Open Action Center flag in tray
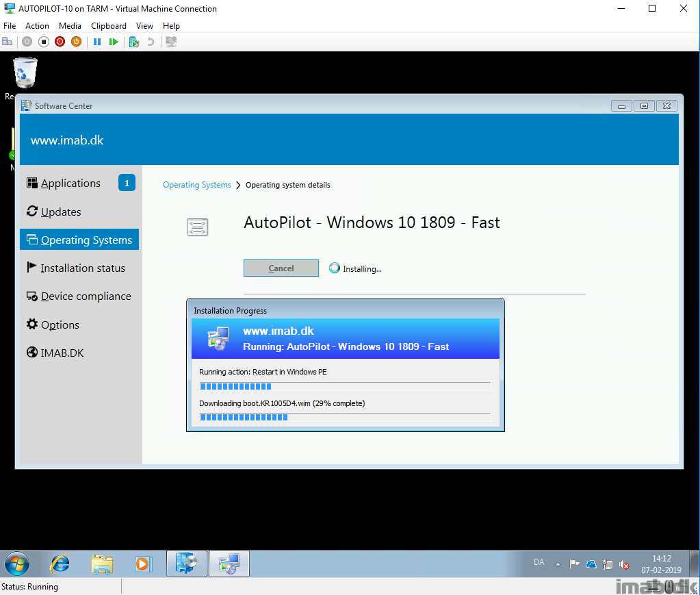Screen dimensions: 700x595 [574, 565]
